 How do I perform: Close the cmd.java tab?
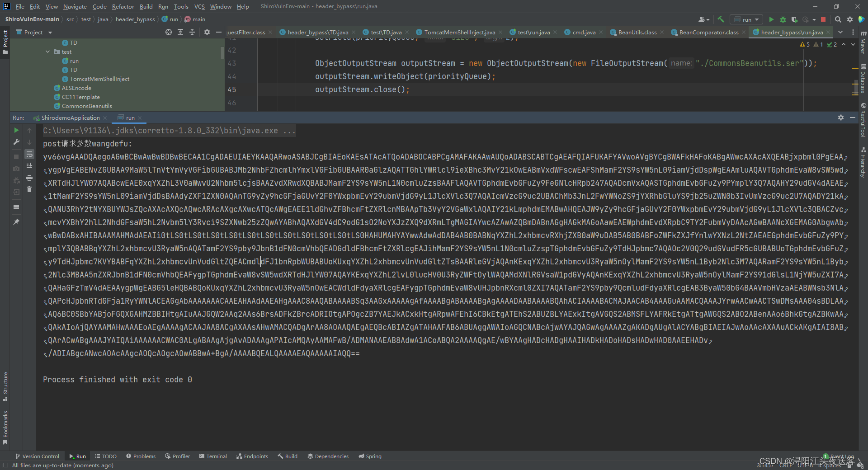[600, 33]
